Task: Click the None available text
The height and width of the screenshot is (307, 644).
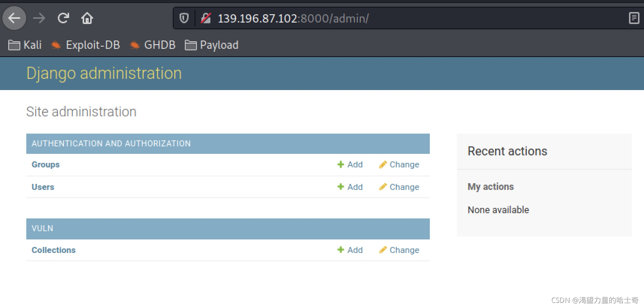Action: click(498, 210)
